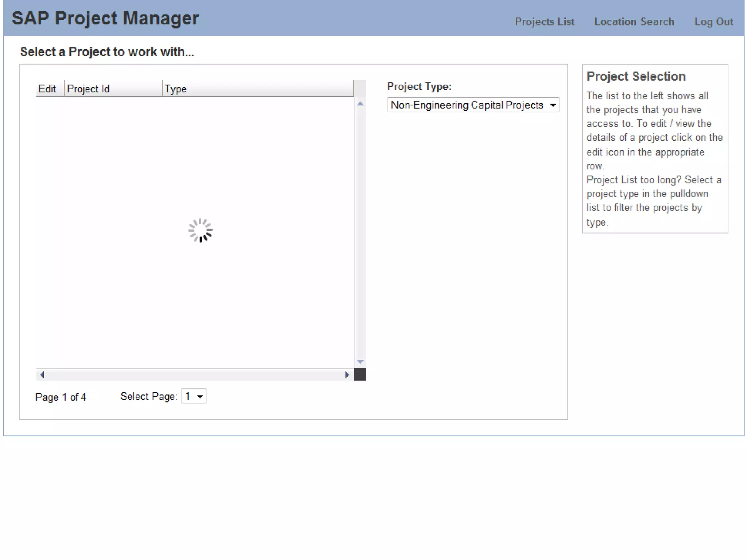The image size is (747, 560).
Task: Go to Location Search
Action: 634,22
